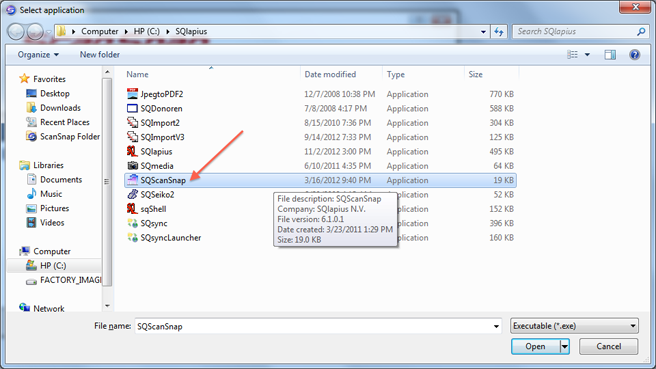Click the Downloads folder icon
The width and height of the screenshot is (656, 369).
coord(31,108)
